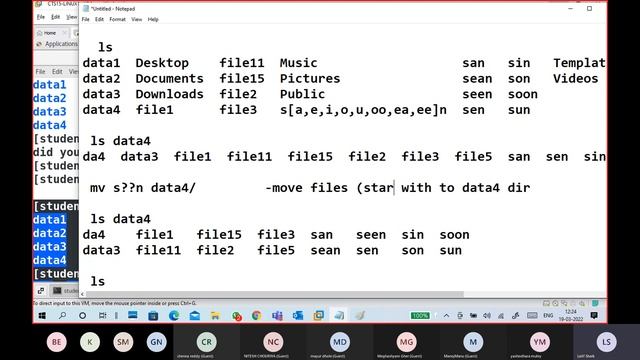Click the VMware terminal tab at bottom left
Viewport: 640px width, 360px height.
[x=65, y=291]
